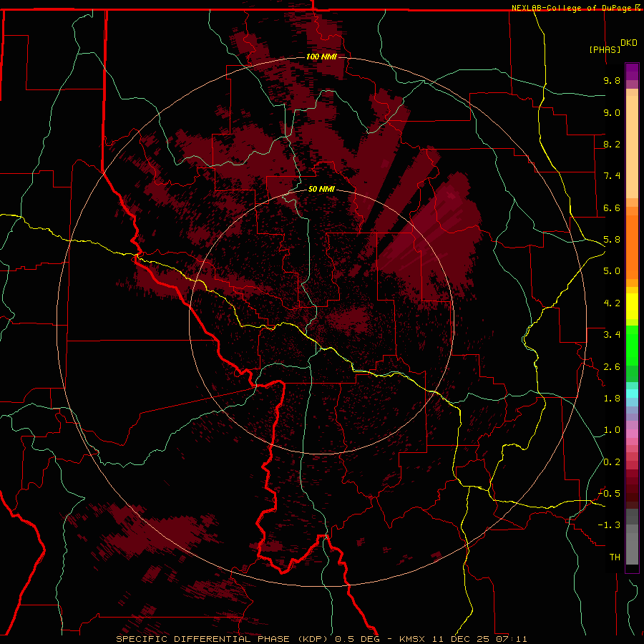
Task: Click the 2.6 value on color scale
Action: (x=612, y=367)
